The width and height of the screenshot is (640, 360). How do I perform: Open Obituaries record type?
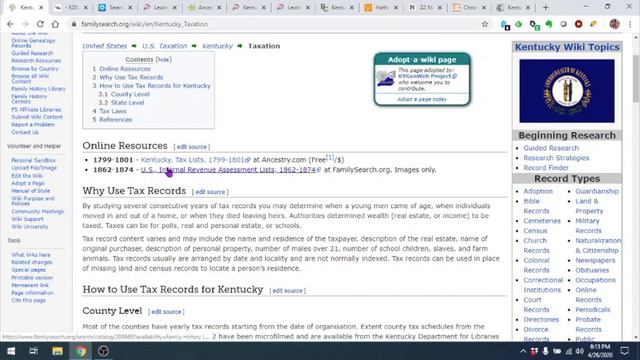tap(592, 270)
